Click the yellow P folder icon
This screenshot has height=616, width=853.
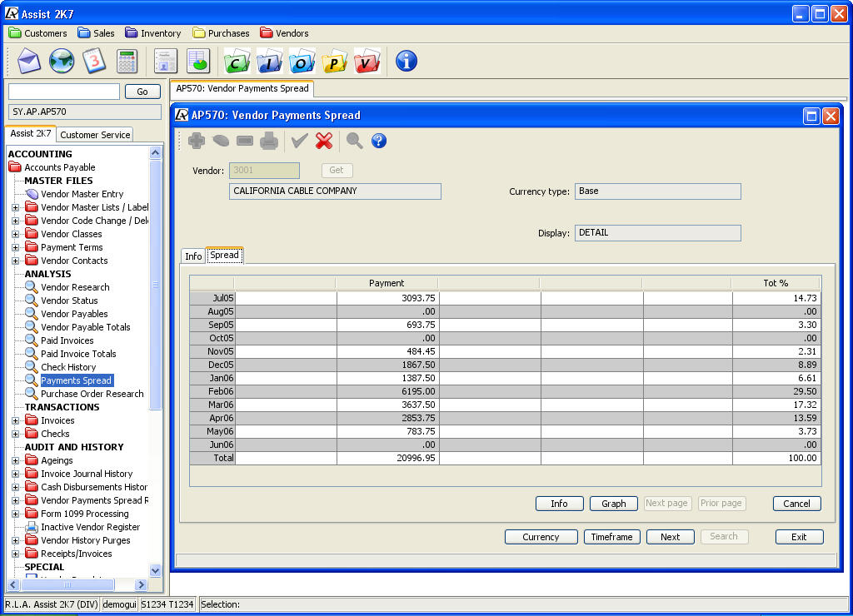pyautogui.click(x=335, y=61)
